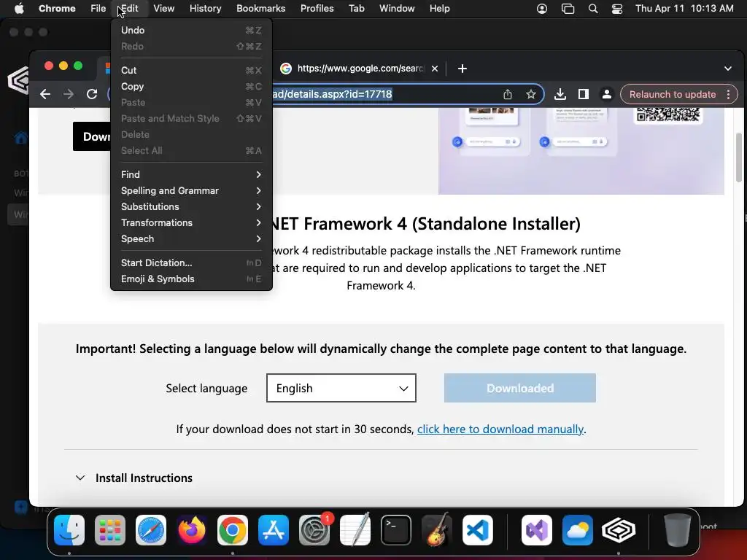Open the Select language dropdown
747x560 pixels.
(341, 388)
